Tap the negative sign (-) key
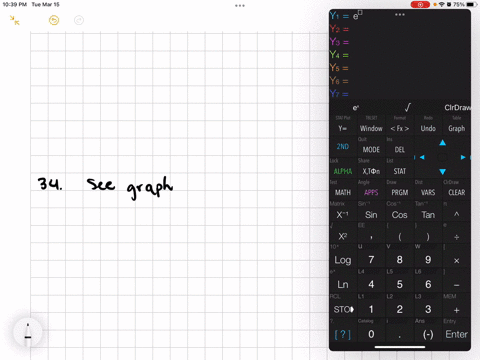Viewport: 480px width, 360px height. click(428, 334)
